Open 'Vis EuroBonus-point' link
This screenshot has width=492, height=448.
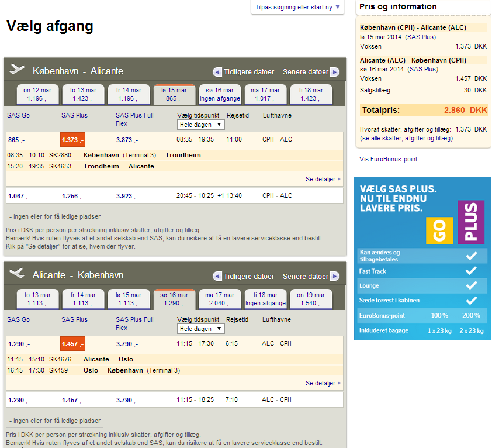pos(388,159)
